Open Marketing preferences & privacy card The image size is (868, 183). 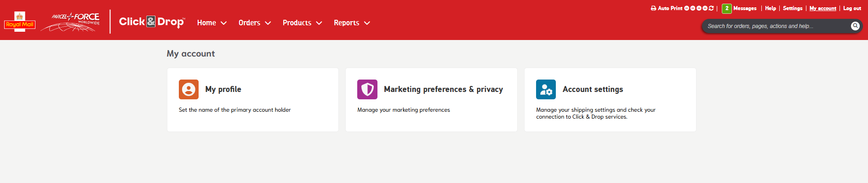[x=431, y=100]
